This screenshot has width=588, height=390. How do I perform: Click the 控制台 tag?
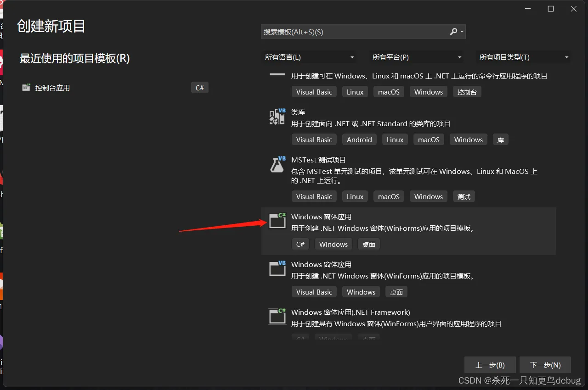467,92
